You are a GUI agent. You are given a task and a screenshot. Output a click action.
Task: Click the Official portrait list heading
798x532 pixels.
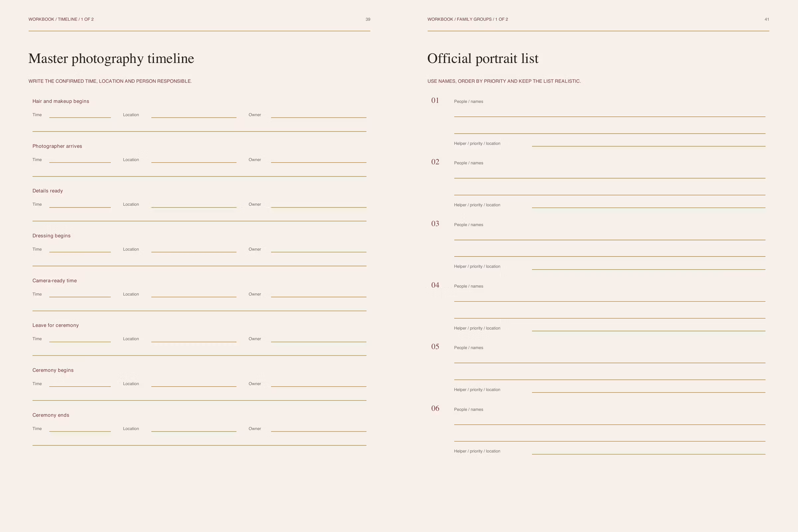(483, 59)
